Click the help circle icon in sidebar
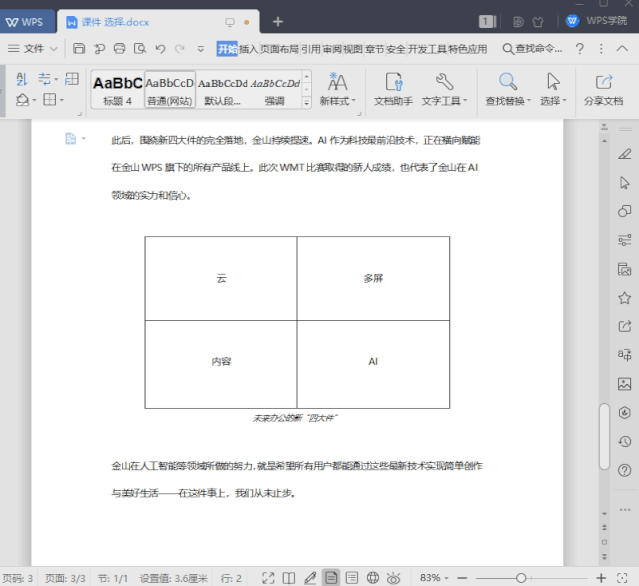 (624, 470)
